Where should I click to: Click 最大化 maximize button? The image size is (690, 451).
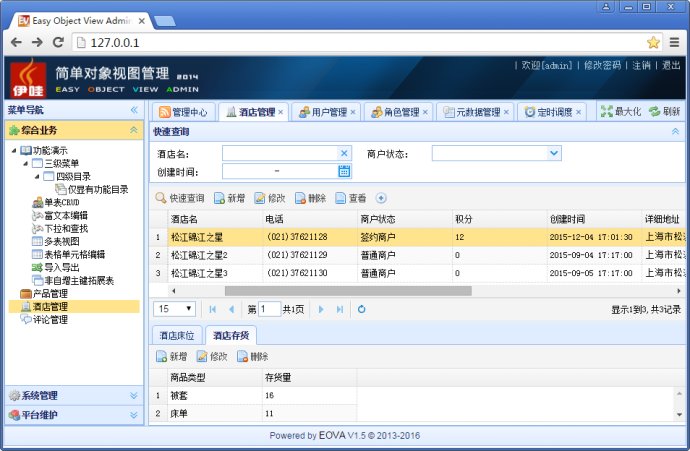point(621,111)
